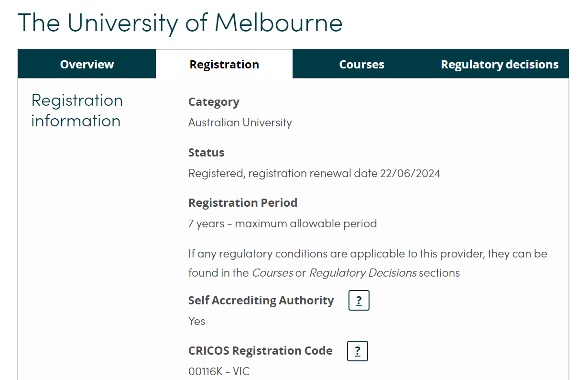Click the Registration information side heading
Screen dimensions: 588x380
coord(77,111)
